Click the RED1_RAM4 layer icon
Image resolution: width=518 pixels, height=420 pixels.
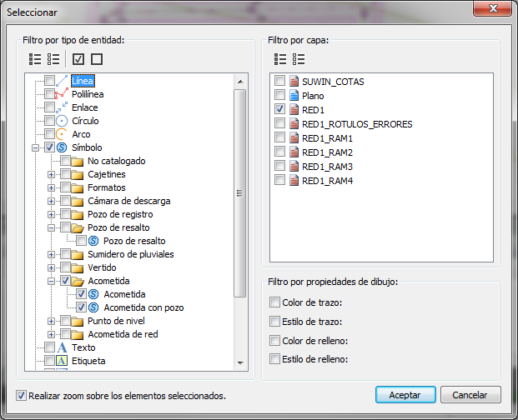coord(294,181)
